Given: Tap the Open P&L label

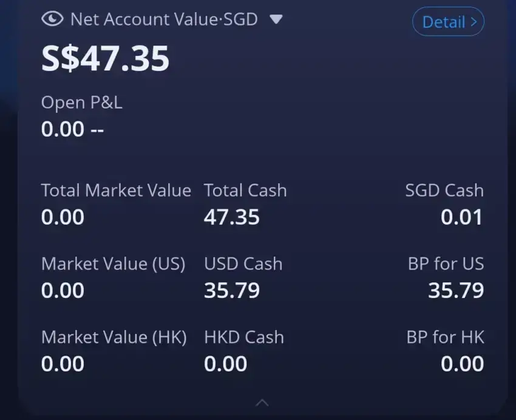Looking at the screenshot, I should pos(82,103).
